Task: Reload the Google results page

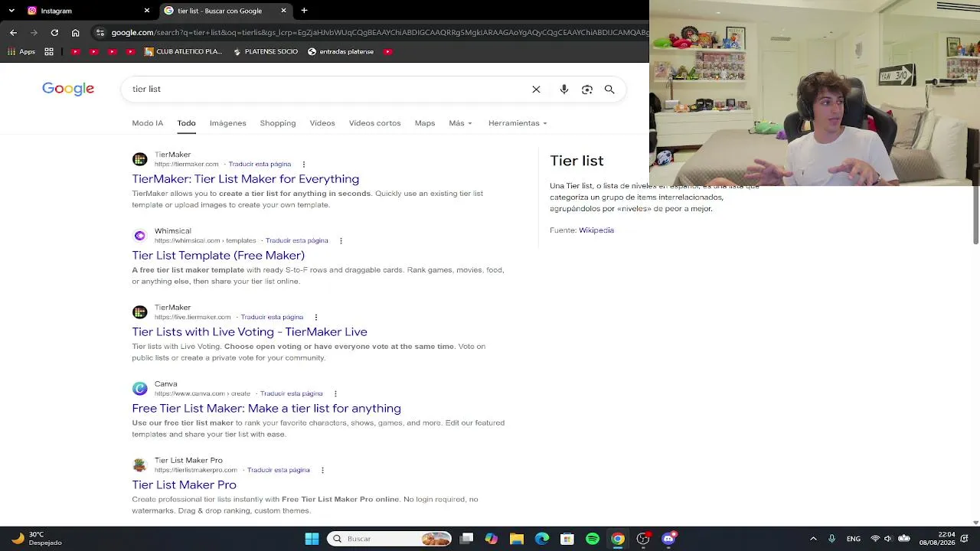Action: (54, 33)
